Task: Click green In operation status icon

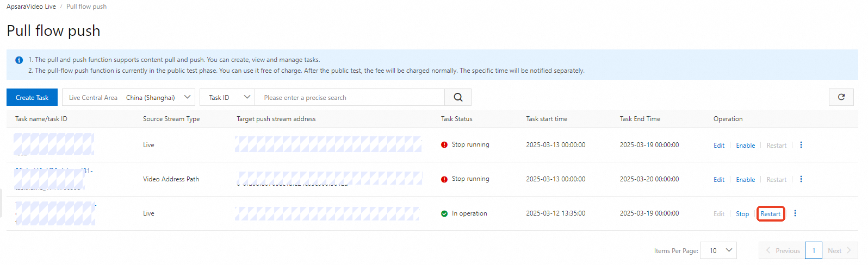Action: click(444, 214)
